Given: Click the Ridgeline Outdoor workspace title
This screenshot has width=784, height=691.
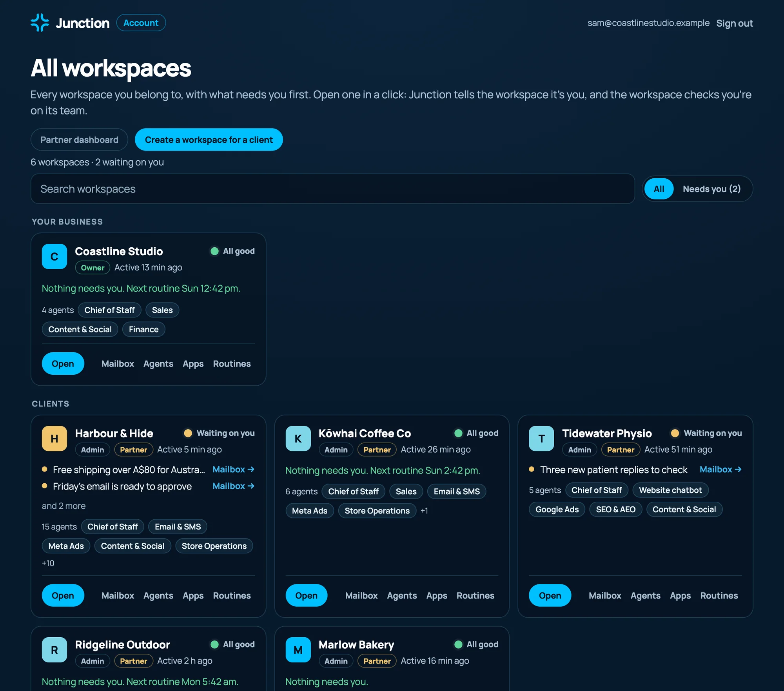Looking at the screenshot, I should click(x=122, y=644).
